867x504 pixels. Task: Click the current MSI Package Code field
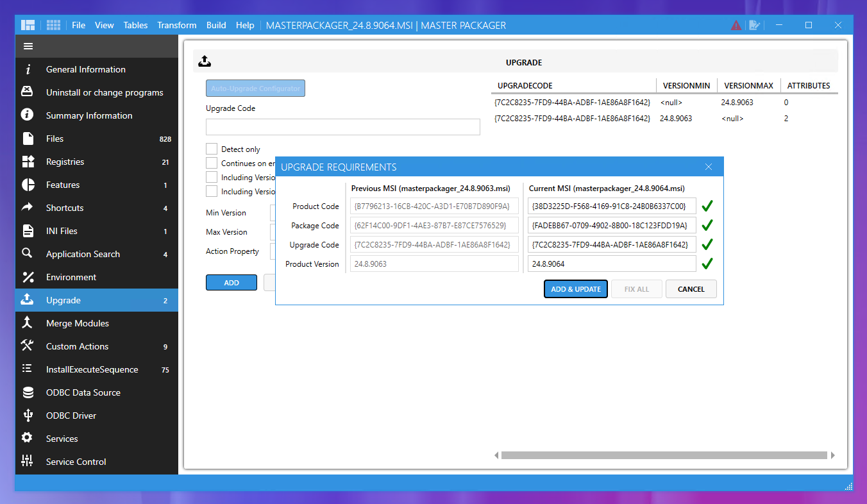(612, 226)
